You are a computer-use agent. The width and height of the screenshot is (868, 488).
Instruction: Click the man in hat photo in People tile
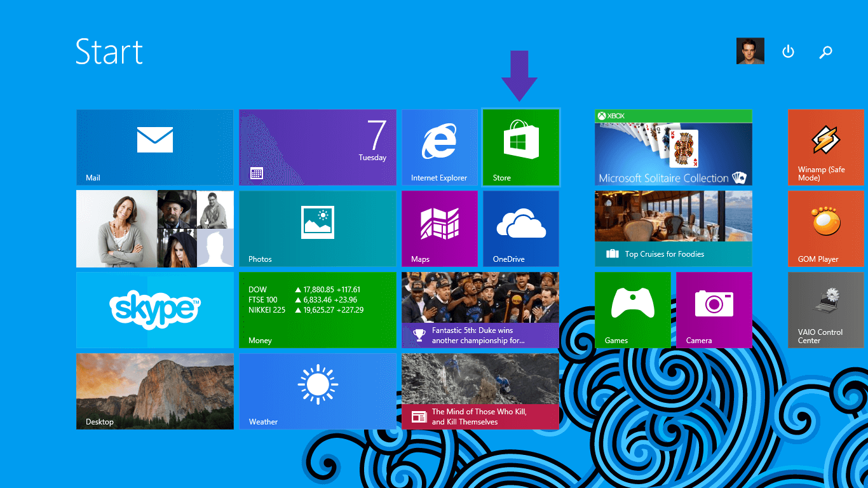[177, 210]
